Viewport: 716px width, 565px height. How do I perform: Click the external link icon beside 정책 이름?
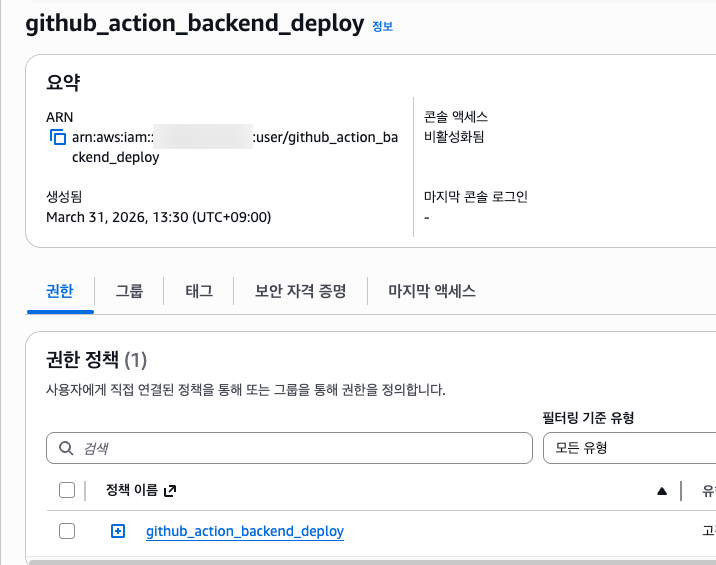click(x=170, y=490)
